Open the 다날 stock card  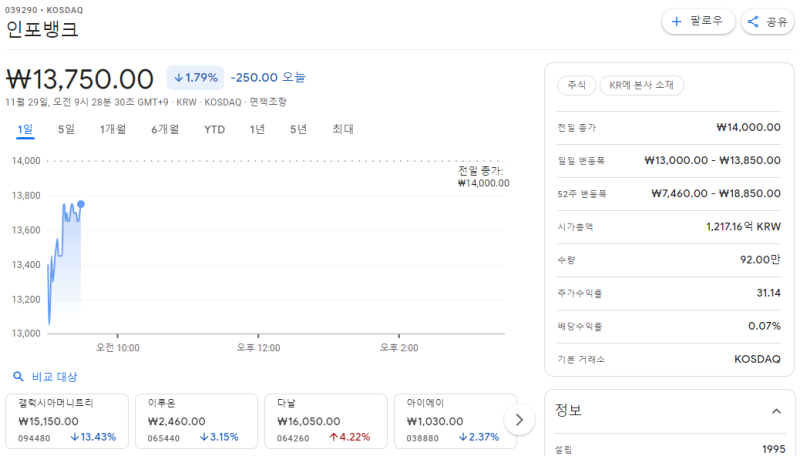(x=326, y=421)
